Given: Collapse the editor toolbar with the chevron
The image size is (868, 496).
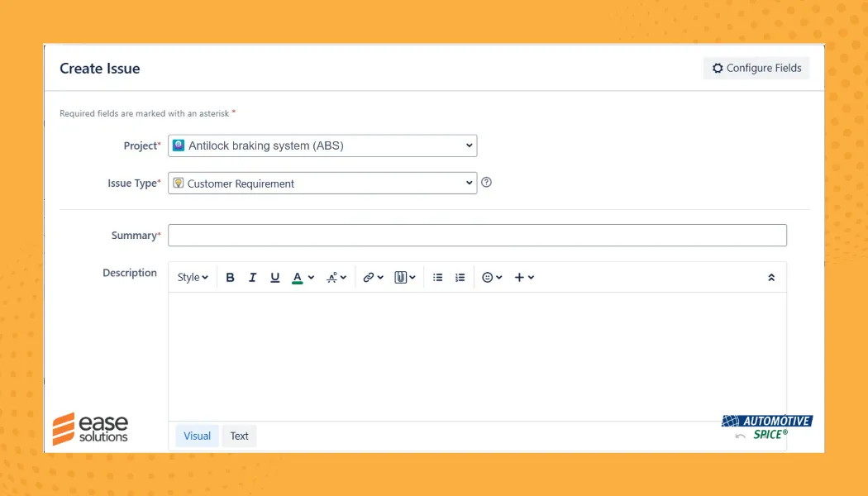Looking at the screenshot, I should [x=771, y=277].
